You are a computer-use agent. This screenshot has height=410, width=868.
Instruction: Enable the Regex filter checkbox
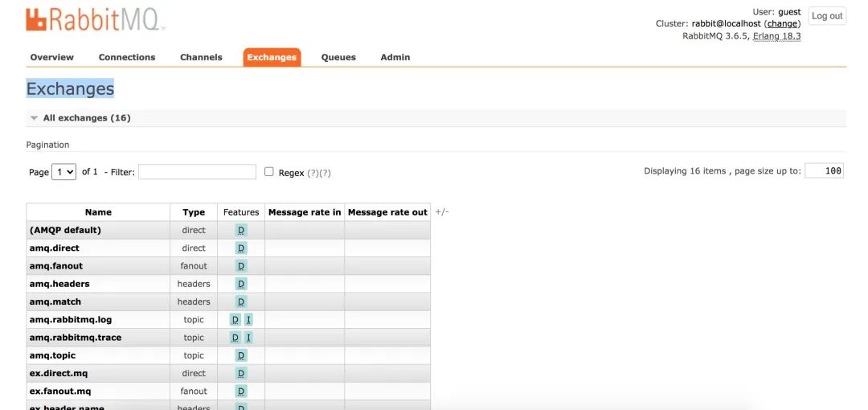click(269, 172)
